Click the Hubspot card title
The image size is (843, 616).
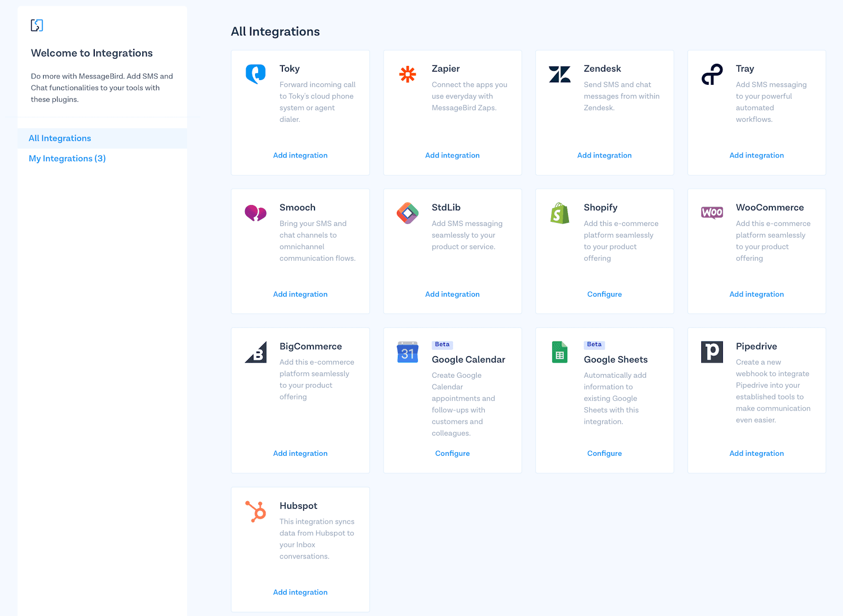tap(298, 506)
